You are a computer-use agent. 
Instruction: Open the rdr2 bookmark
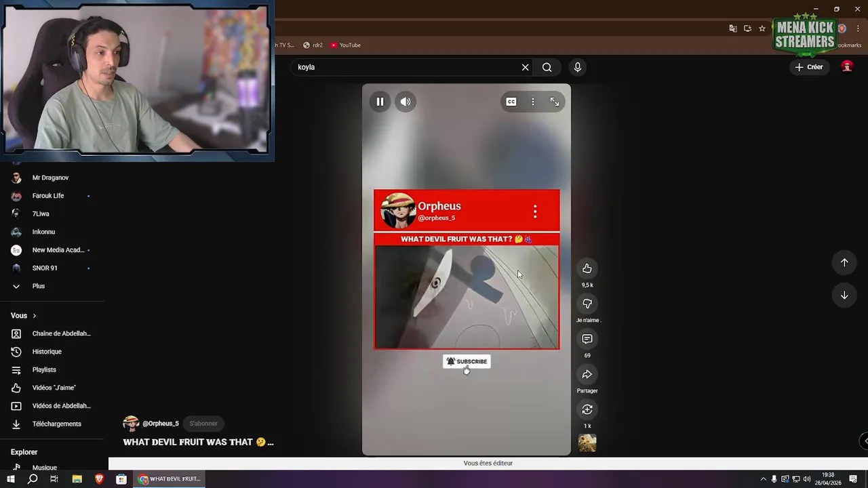(x=313, y=45)
